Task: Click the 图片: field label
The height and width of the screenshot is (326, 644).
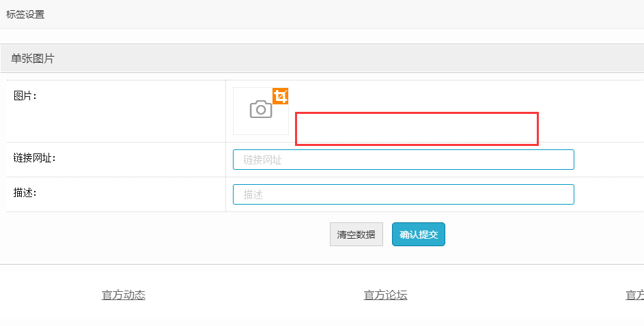Action: point(25,95)
